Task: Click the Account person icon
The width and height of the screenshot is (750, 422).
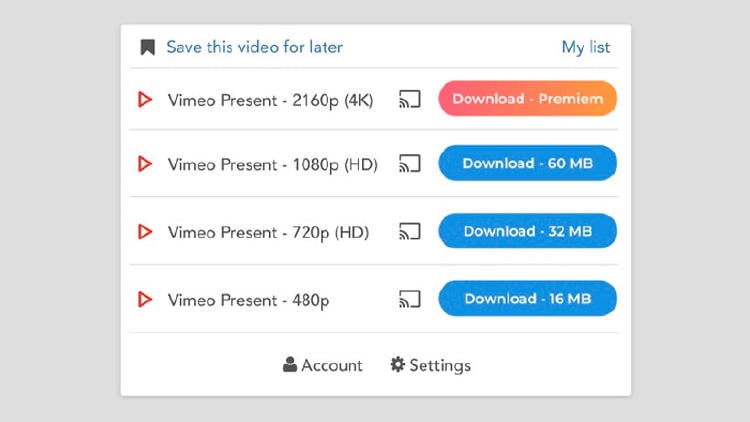Action: [x=290, y=365]
